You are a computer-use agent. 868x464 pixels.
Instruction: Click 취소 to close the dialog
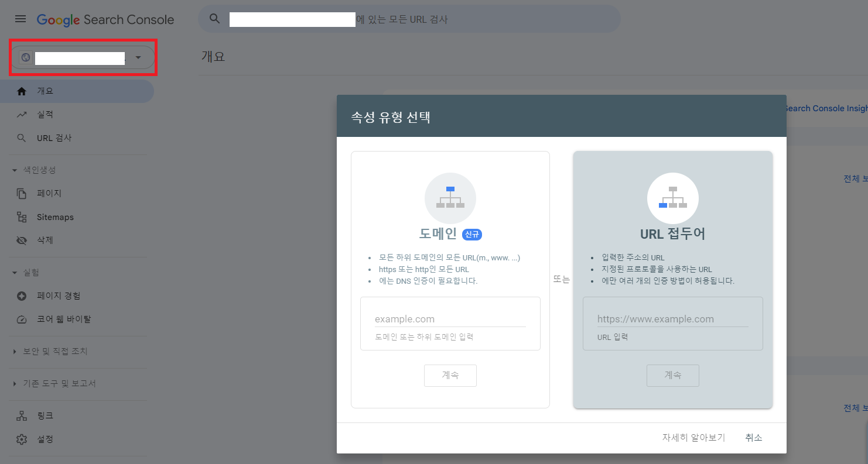(754, 438)
